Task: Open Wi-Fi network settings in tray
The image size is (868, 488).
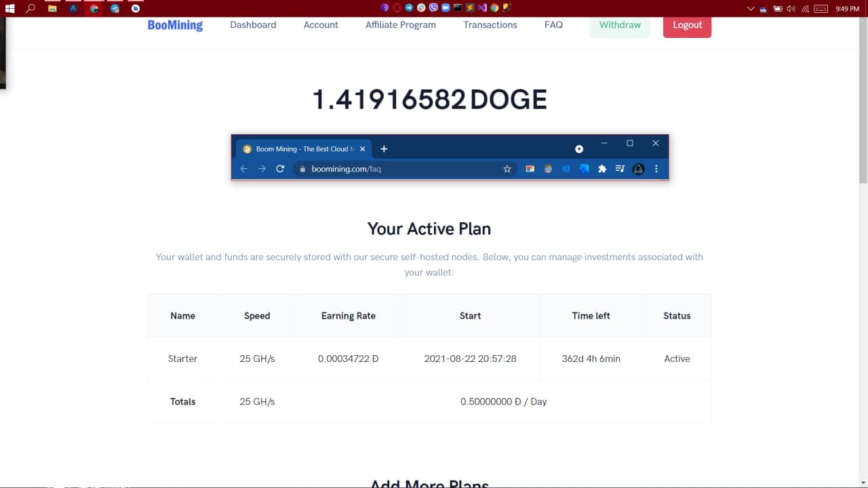Action: click(806, 9)
